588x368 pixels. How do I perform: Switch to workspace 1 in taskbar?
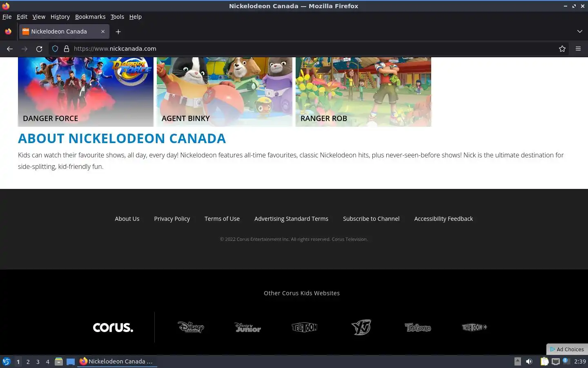[18, 361]
